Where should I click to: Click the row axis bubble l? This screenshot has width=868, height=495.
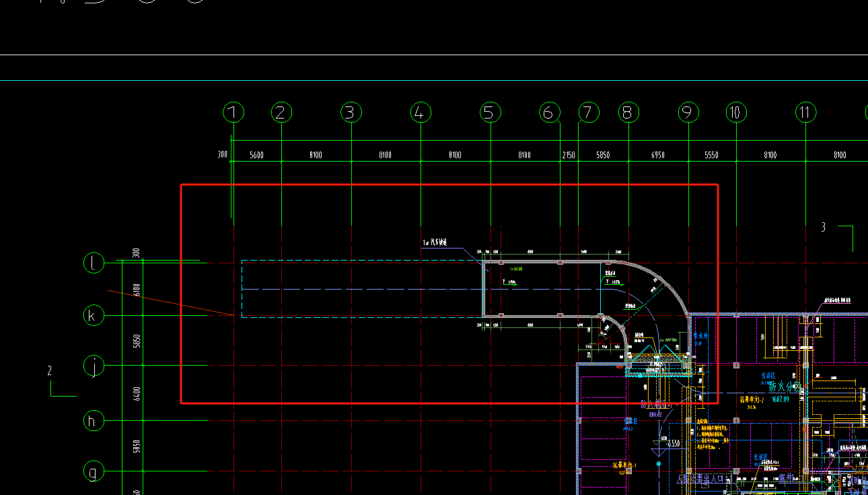(x=94, y=263)
